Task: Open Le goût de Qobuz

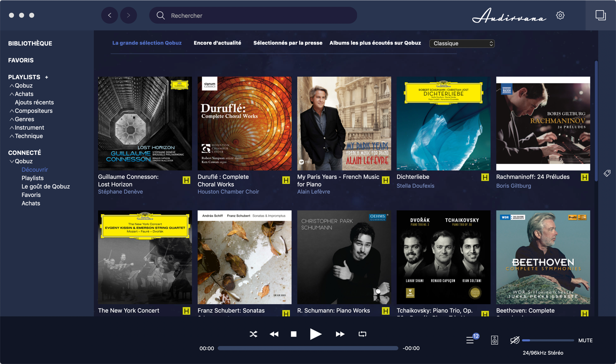Action: (46, 186)
